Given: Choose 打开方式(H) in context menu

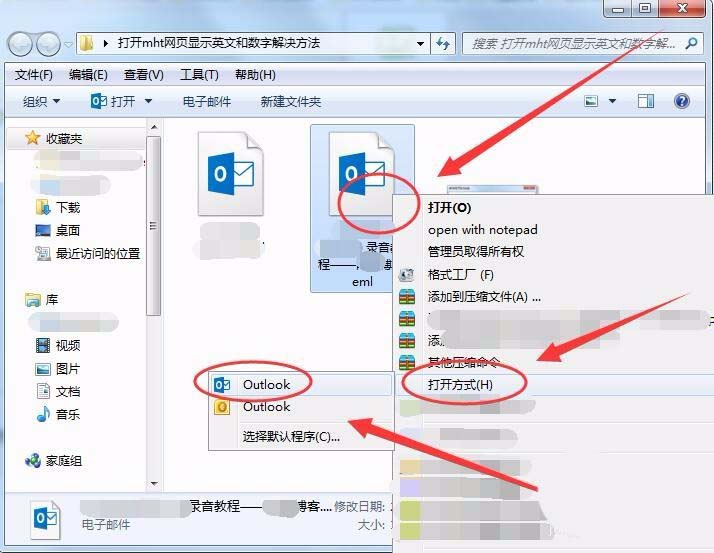Looking at the screenshot, I should (x=460, y=384).
